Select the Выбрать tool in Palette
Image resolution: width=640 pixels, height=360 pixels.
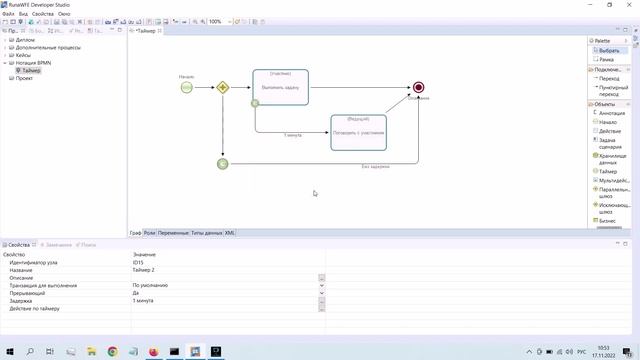click(x=609, y=51)
